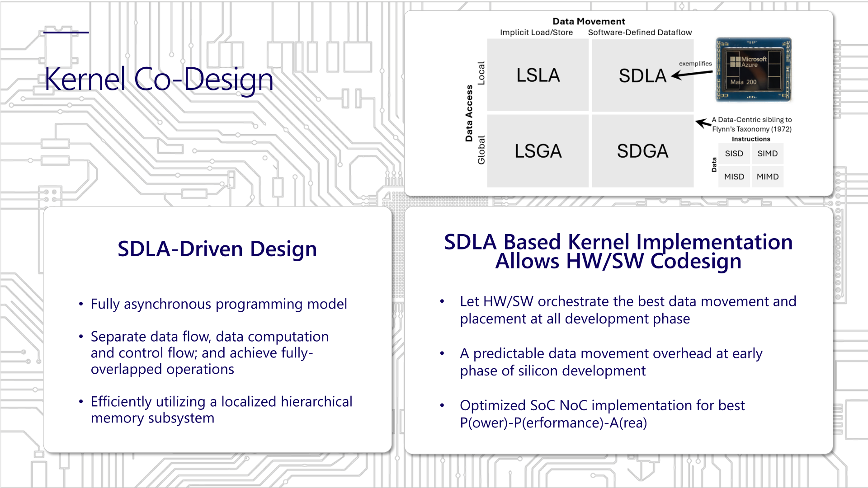Click the small Data label beside Flynn grid
The height and width of the screenshot is (488, 868).
(x=714, y=165)
